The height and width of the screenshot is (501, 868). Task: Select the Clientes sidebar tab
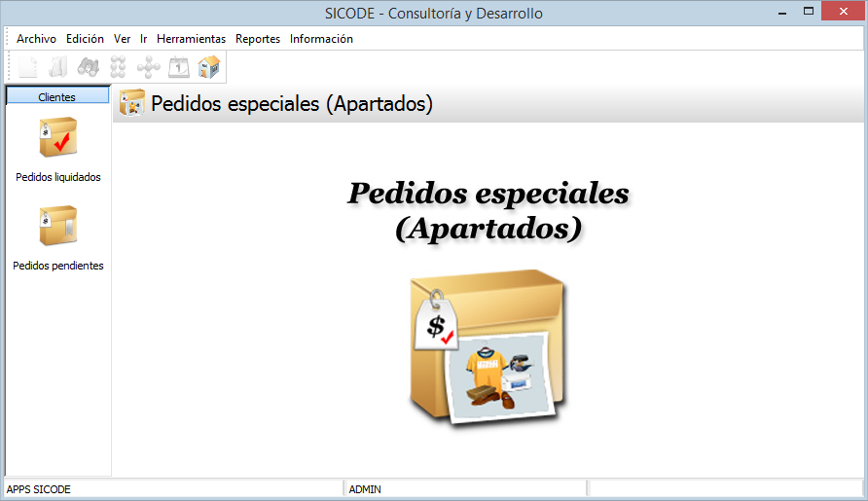(x=56, y=96)
